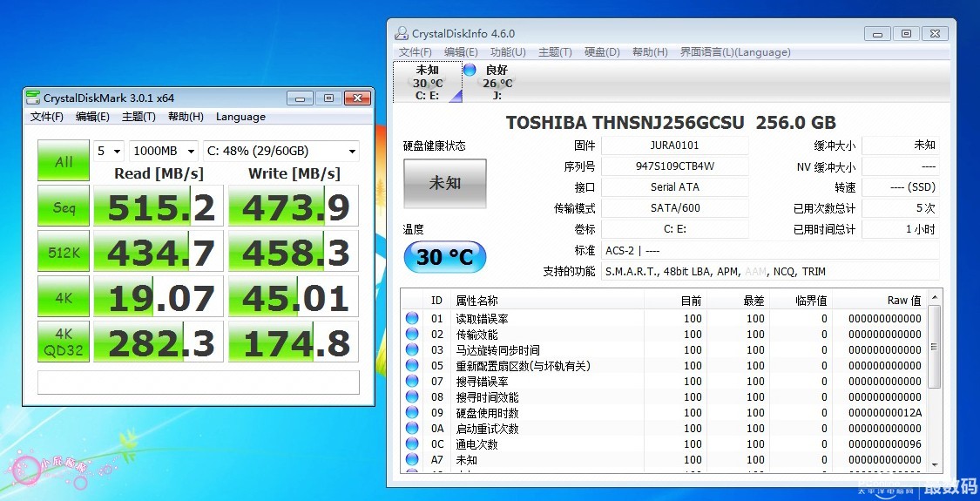Viewport: 980px width, 501px height.
Task: Click status orb for attribute 09 硬盘使用时数
Action: point(412,413)
